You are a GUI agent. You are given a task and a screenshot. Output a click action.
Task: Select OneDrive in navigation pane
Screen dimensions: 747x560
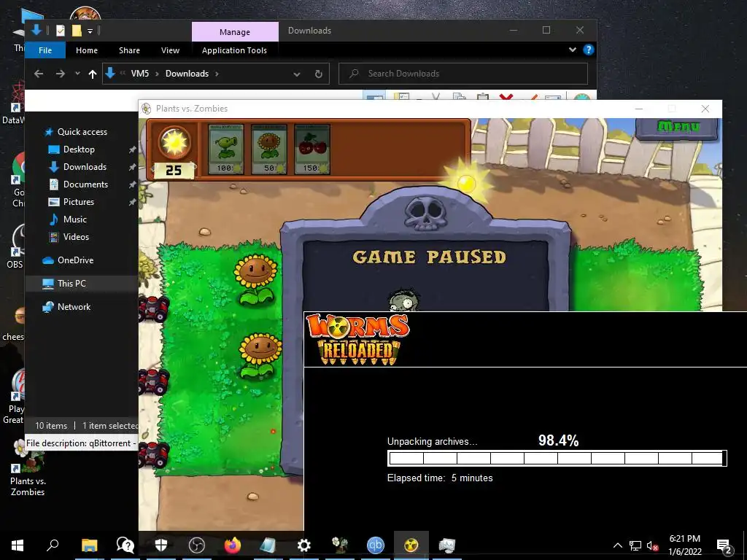pos(75,260)
